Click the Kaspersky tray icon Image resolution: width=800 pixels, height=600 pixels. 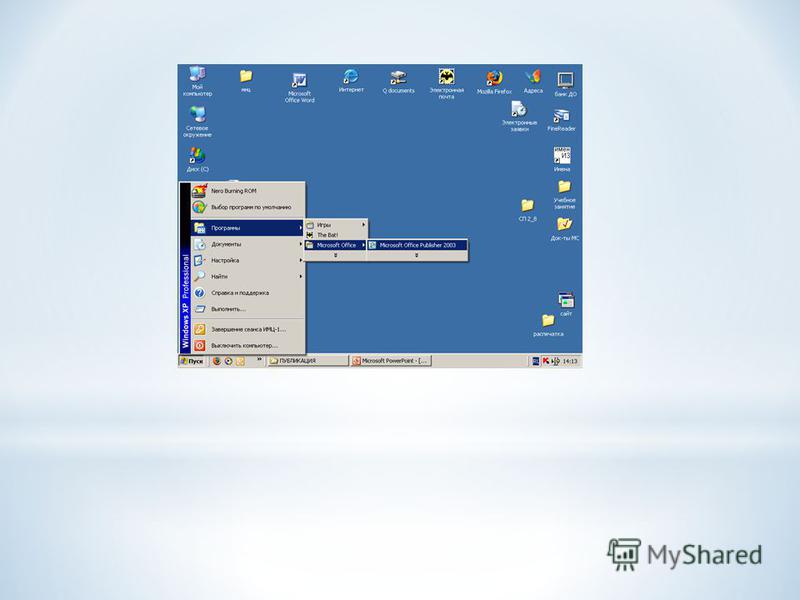tap(545, 361)
